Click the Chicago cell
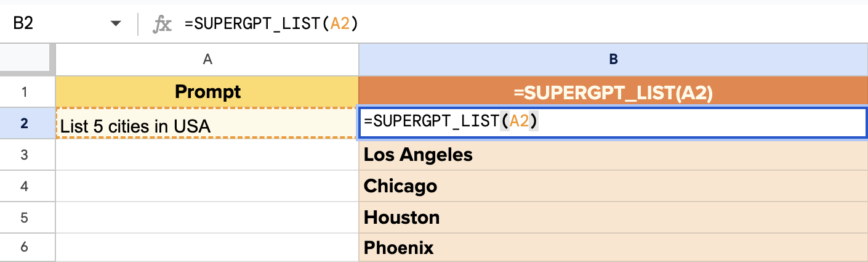 pos(613,186)
